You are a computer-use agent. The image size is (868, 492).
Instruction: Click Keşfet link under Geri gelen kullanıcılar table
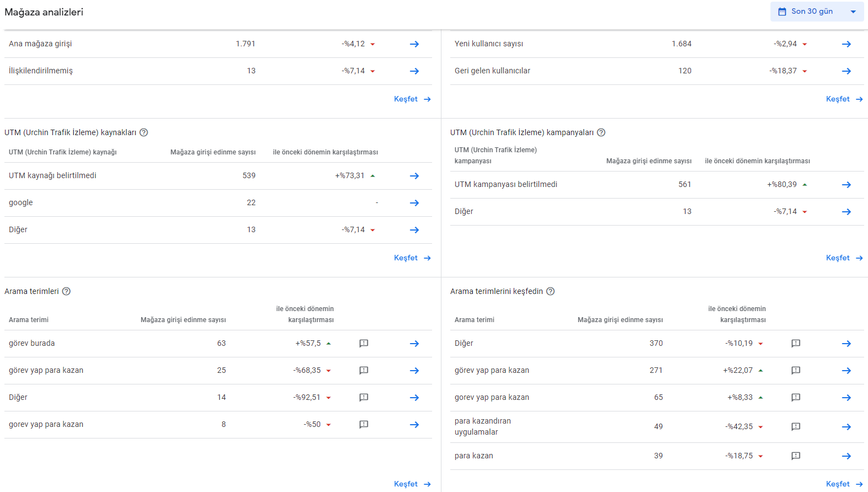844,99
